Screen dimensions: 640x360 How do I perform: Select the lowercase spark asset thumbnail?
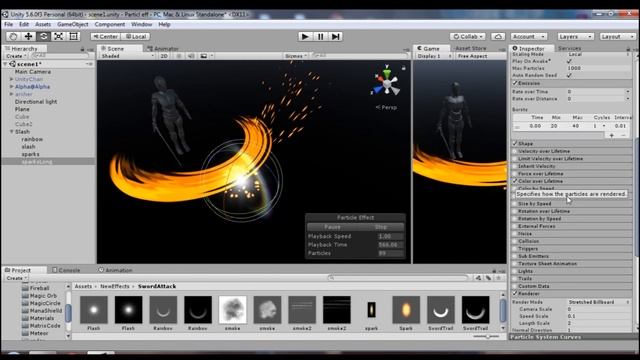point(371,310)
